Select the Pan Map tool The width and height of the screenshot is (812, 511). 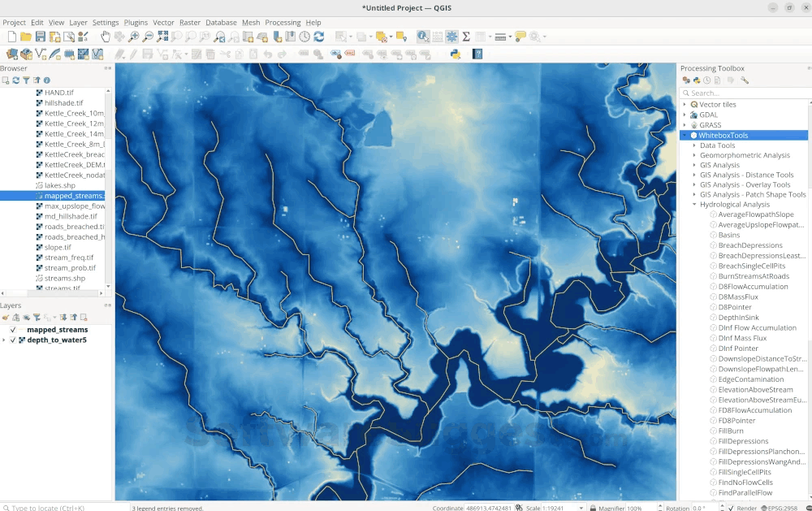click(104, 36)
